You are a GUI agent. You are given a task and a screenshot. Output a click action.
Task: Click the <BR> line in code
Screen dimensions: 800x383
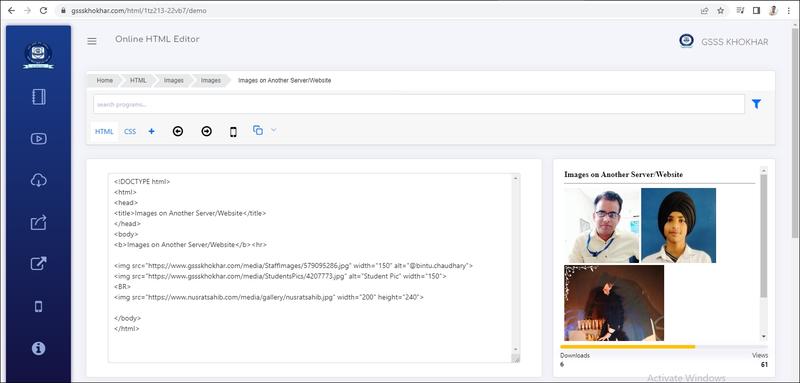coord(123,287)
